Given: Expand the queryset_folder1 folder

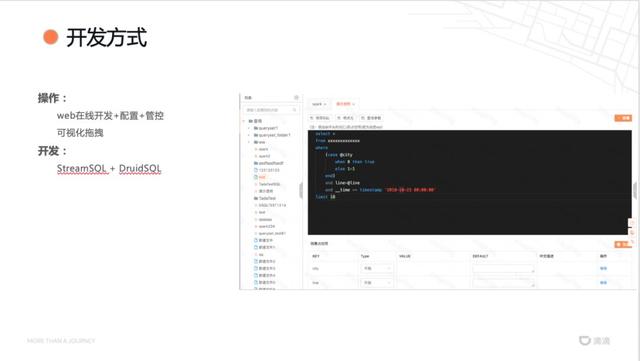Looking at the screenshot, I should coord(249,135).
